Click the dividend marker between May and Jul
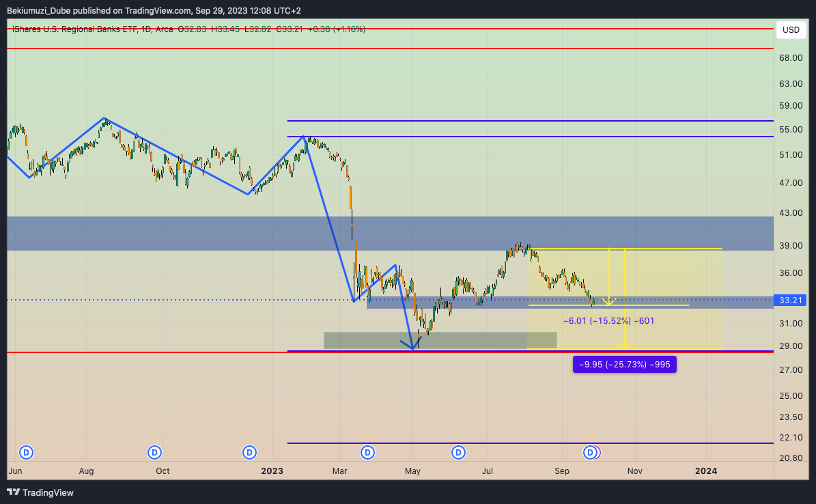The width and height of the screenshot is (816, 504). click(x=458, y=453)
